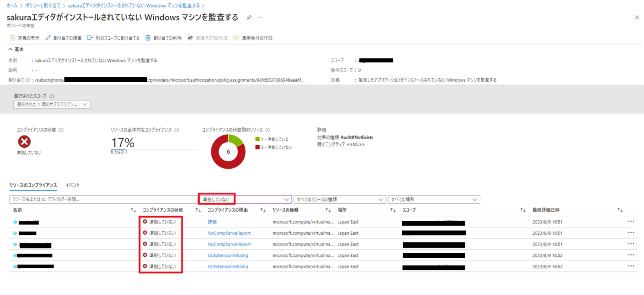Image resolution: width=644 pixels, height=295 pixels.
Task: Open 運用除外の作成 from the toolbar
Action: coord(253,38)
